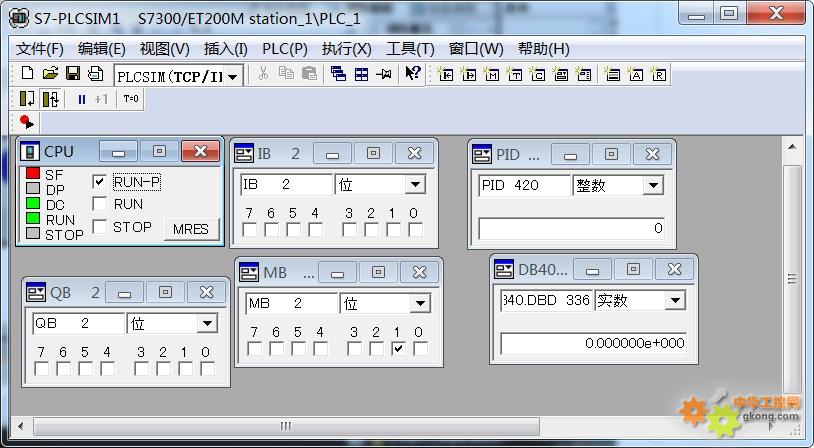The image size is (814, 448).
Task: Click the Tile windows icon
Action: (x=361, y=74)
